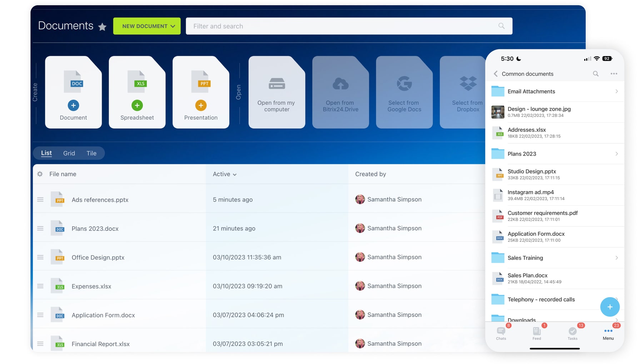
Task: Open Ads references.pptx file
Action: click(100, 200)
